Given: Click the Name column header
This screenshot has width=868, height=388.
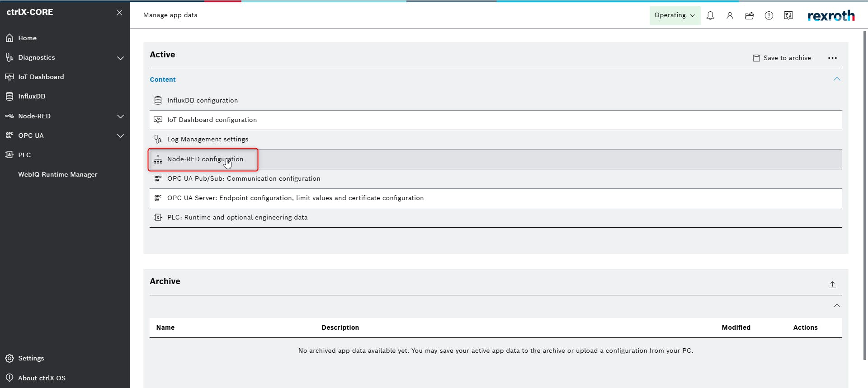Looking at the screenshot, I should 165,327.
